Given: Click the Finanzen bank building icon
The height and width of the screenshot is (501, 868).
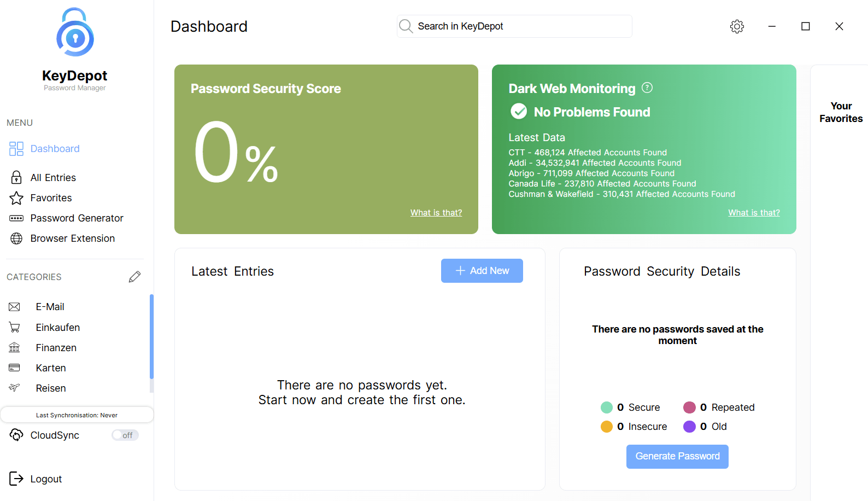Looking at the screenshot, I should pyautogui.click(x=15, y=347).
